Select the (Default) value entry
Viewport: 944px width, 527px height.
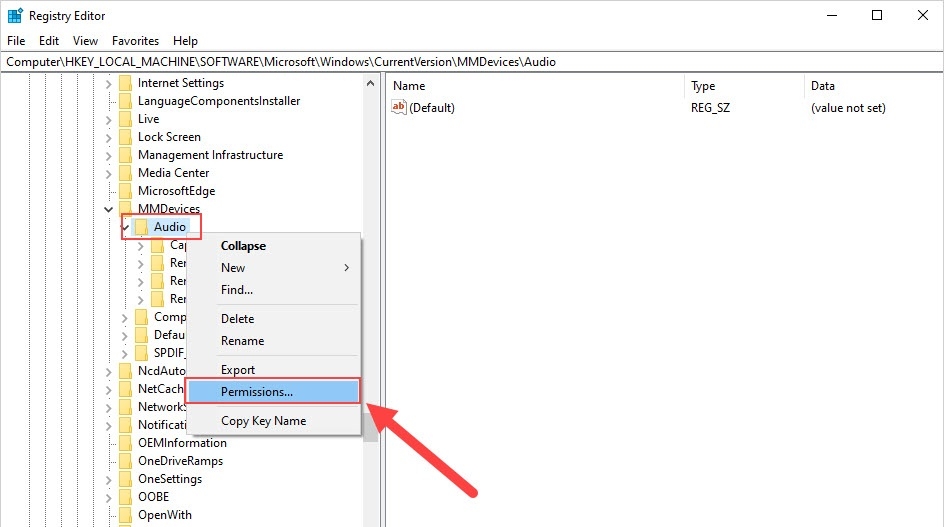point(432,108)
